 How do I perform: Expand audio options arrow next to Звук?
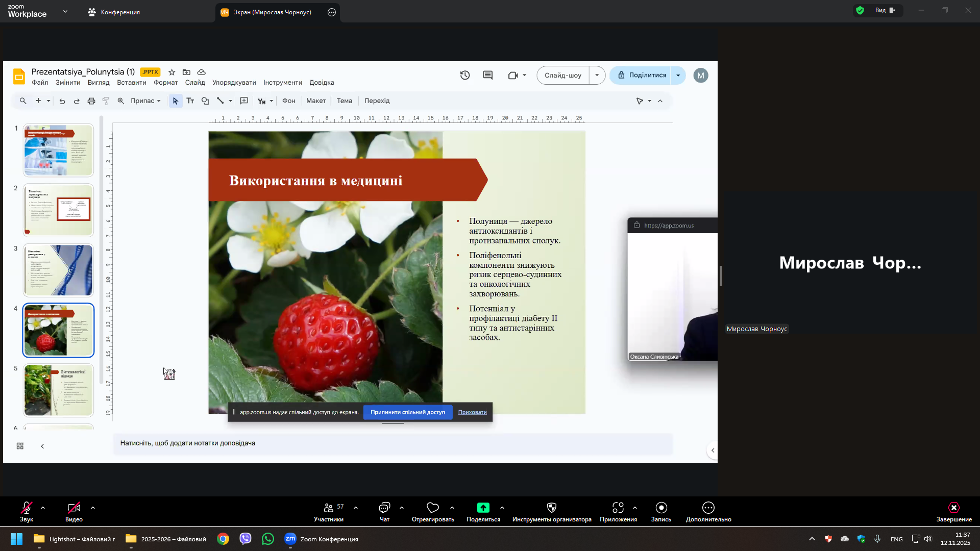pyautogui.click(x=43, y=508)
